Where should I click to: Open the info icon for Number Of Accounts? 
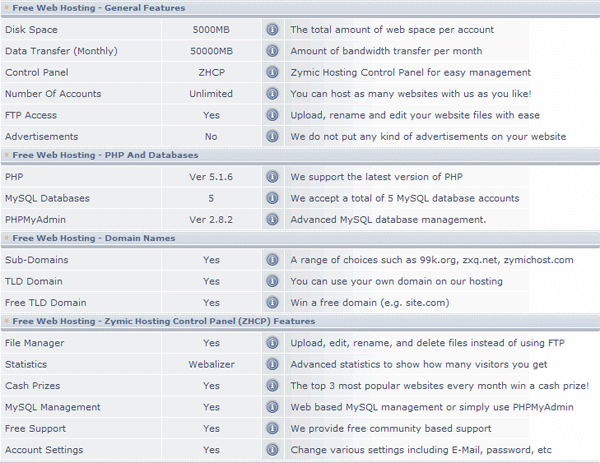coord(272,94)
